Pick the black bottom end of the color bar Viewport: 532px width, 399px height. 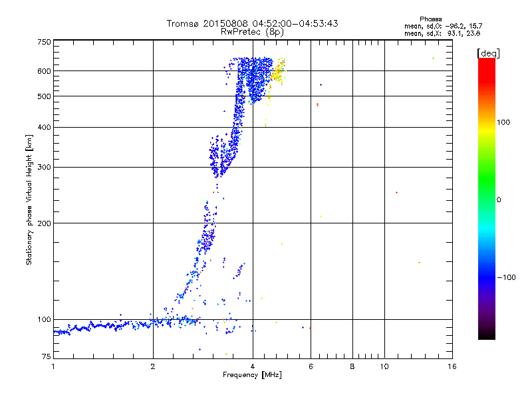tap(487, 334)
